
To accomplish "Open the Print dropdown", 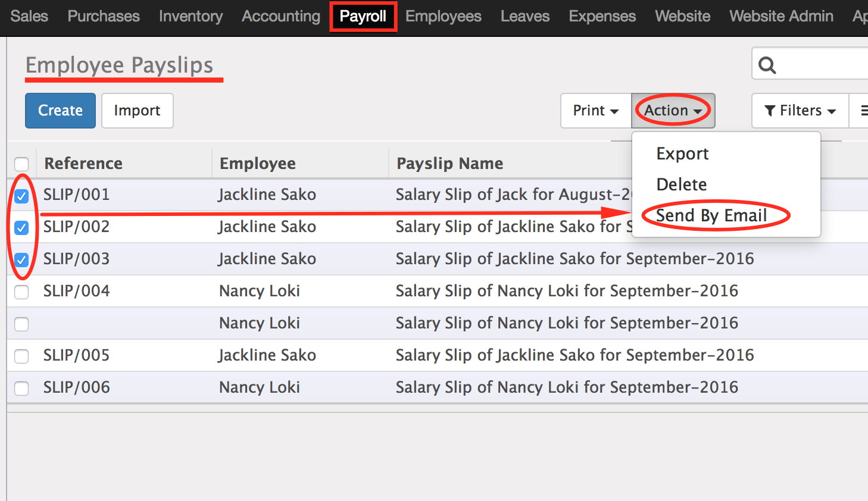I will click(x=596, y=111).
